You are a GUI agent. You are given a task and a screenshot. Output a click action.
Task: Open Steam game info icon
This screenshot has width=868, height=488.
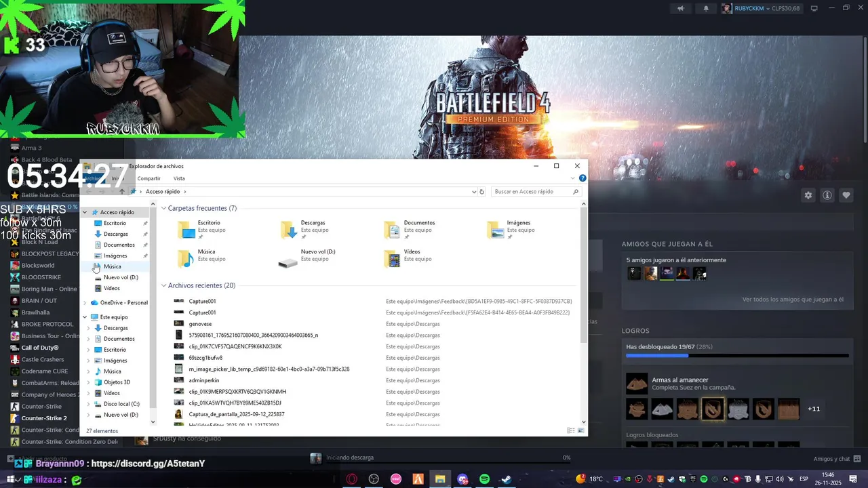click(x=827, y=195)
